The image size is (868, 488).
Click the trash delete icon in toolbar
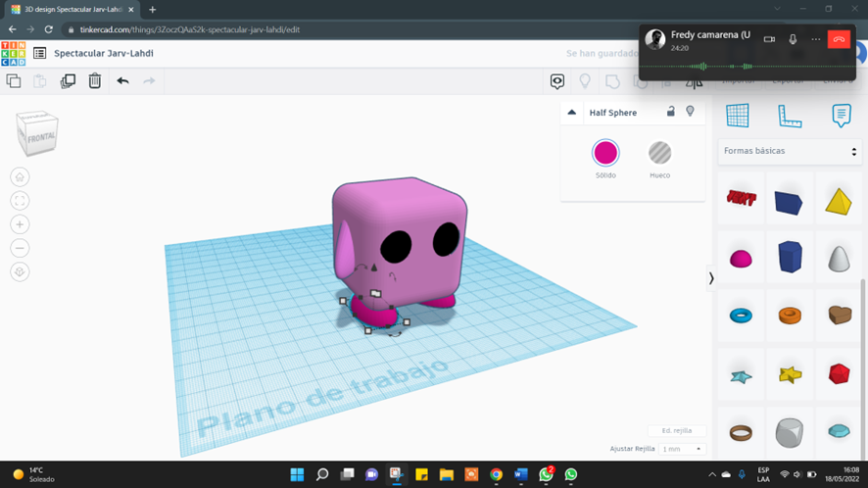coord(95,81)
